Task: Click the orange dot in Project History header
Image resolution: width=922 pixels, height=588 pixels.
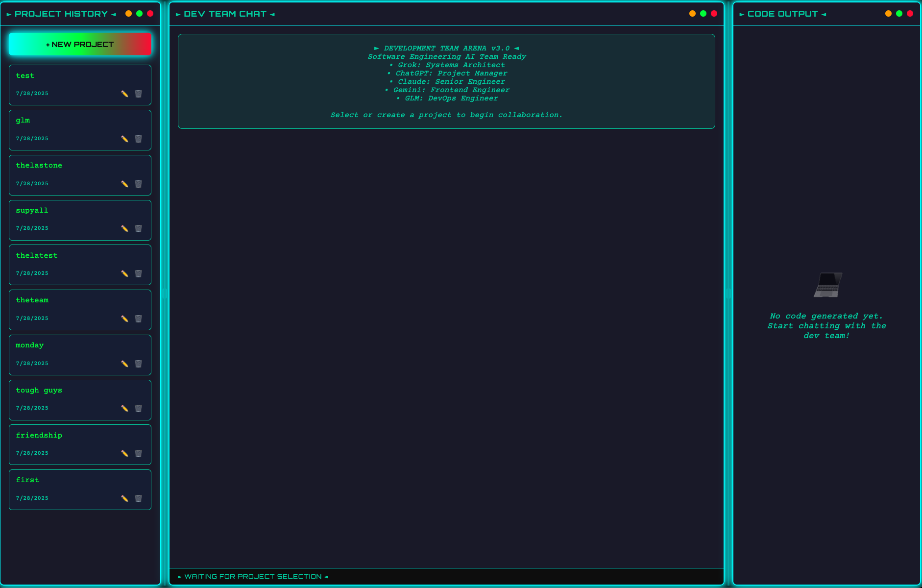Action: coord(128,14)
